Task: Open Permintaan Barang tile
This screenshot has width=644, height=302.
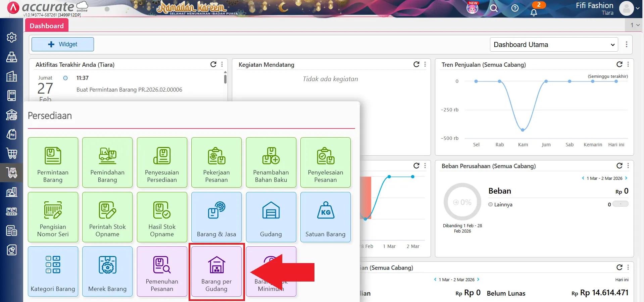Action: pyautogui.click(x=53, y=162)
